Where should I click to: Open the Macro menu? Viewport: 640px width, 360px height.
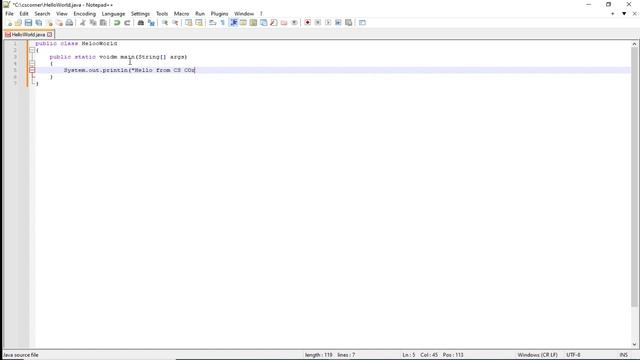point(182,14)
